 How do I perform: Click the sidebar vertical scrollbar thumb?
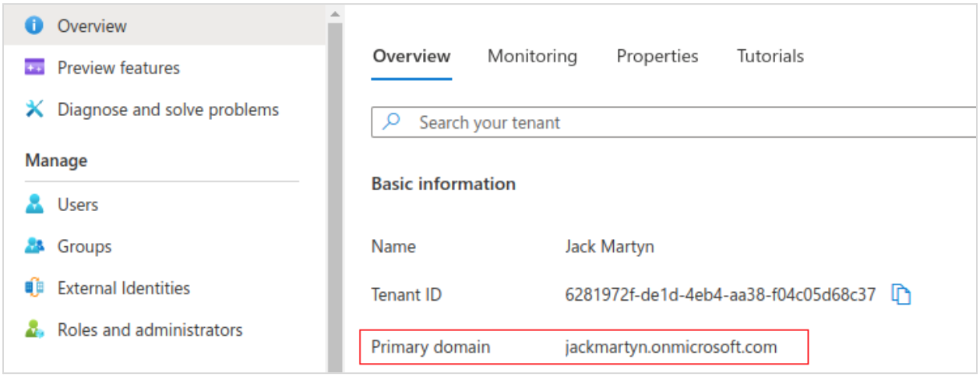pyautogui.click(x=335, y=195)
